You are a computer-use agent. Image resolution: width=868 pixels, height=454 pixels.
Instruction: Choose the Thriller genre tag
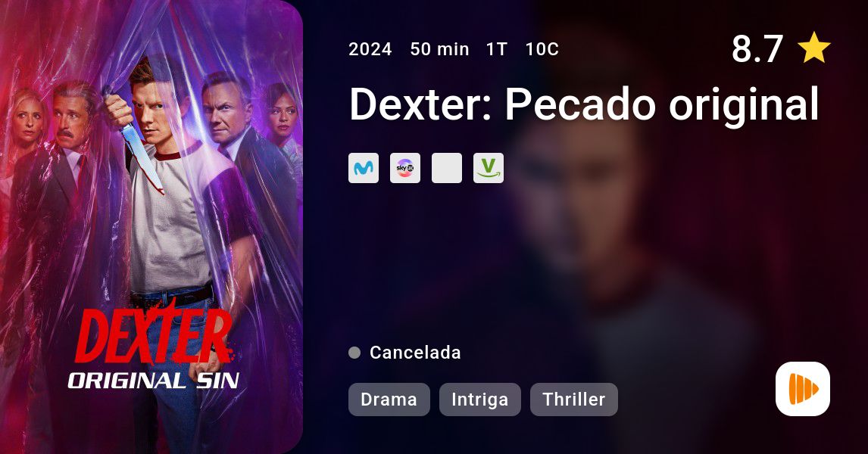(574, 400)
